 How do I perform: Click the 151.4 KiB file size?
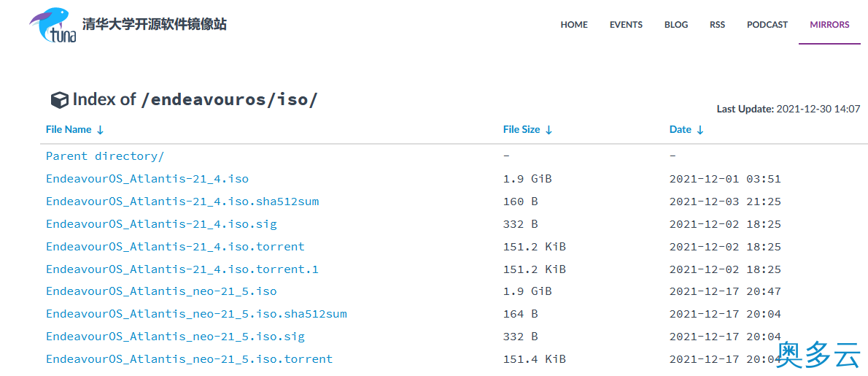(x=534, y=358)
